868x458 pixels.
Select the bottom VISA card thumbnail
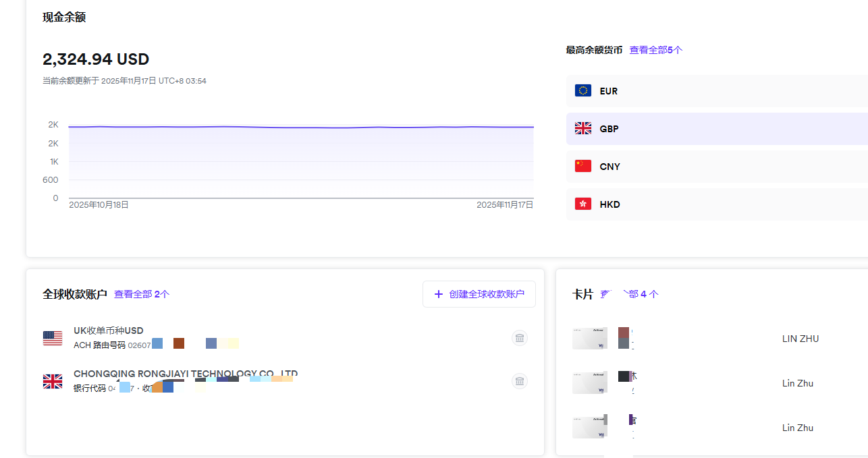[589, 426]
